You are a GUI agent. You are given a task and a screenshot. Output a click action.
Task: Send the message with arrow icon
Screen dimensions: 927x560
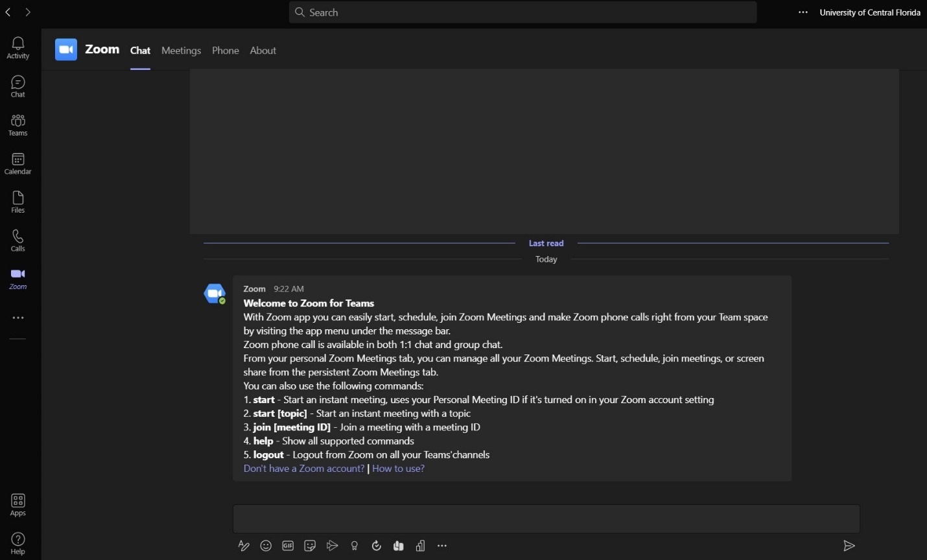pos(849,546)
